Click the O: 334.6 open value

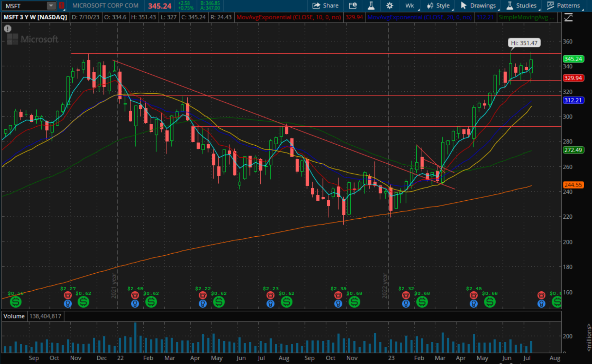pyautogui.click(x=115, y=17)
